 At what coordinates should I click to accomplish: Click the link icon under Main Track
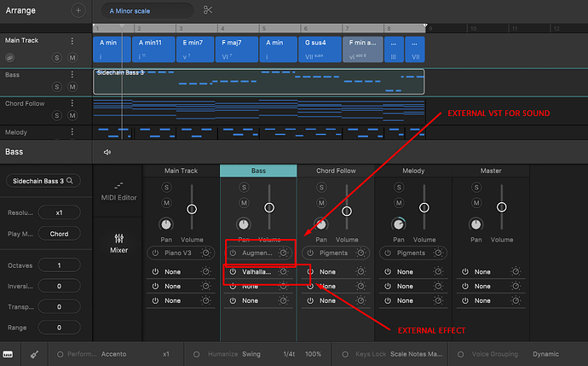[x=9, y=56]
